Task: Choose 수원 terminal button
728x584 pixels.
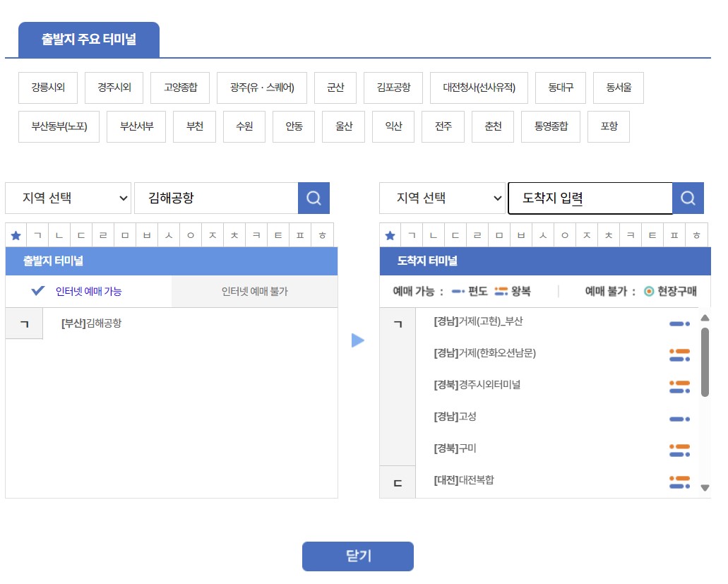Action: (244, 126)
